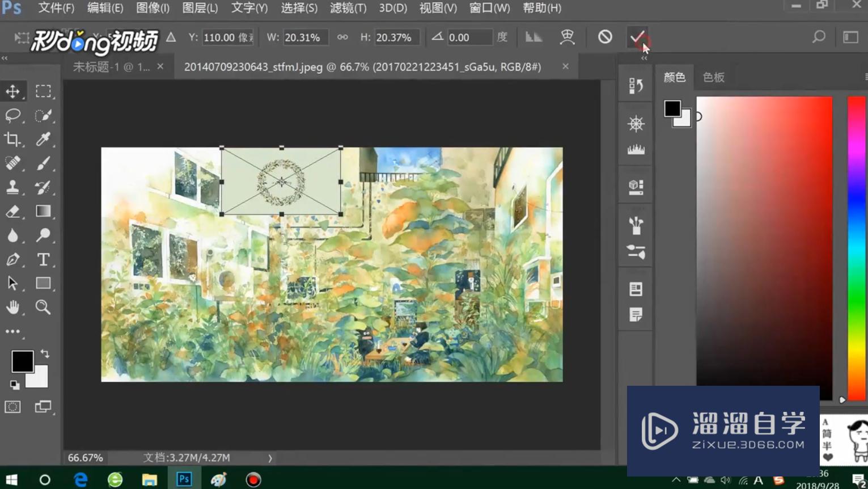
Task: Open the 文件(F) menu
Action: 56,8
